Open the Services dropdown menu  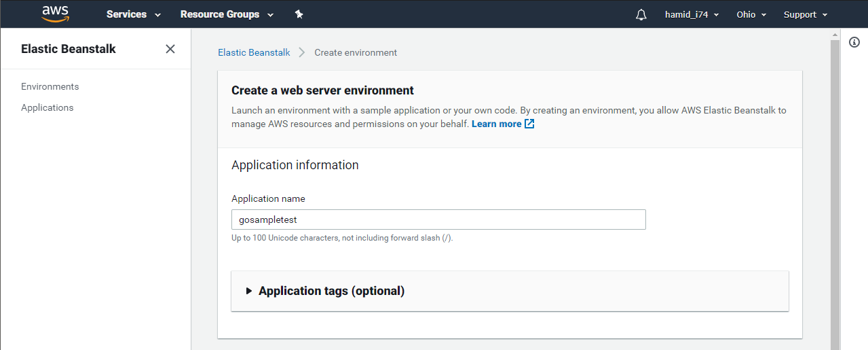pyautogui.click(x=134, y=14)
